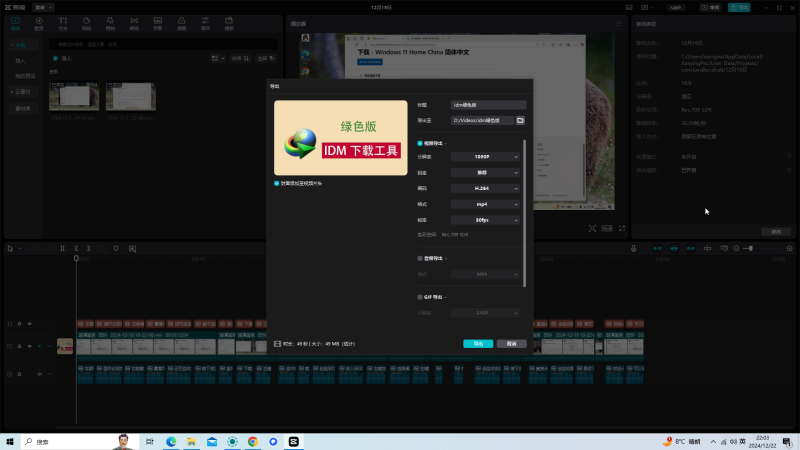Open the Adjustment tab with the sliders icon

coord(205,23)
